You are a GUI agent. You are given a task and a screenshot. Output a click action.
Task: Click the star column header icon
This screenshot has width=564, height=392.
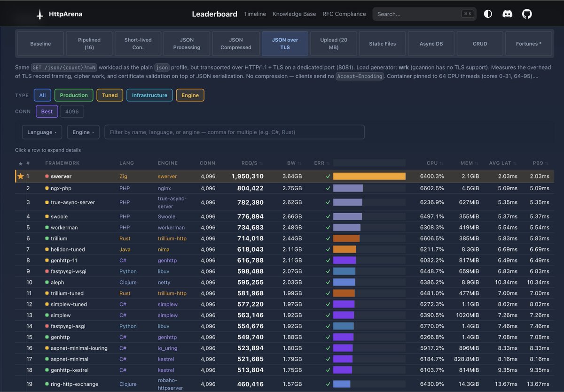pyautogui.click(x=20, y=163)
